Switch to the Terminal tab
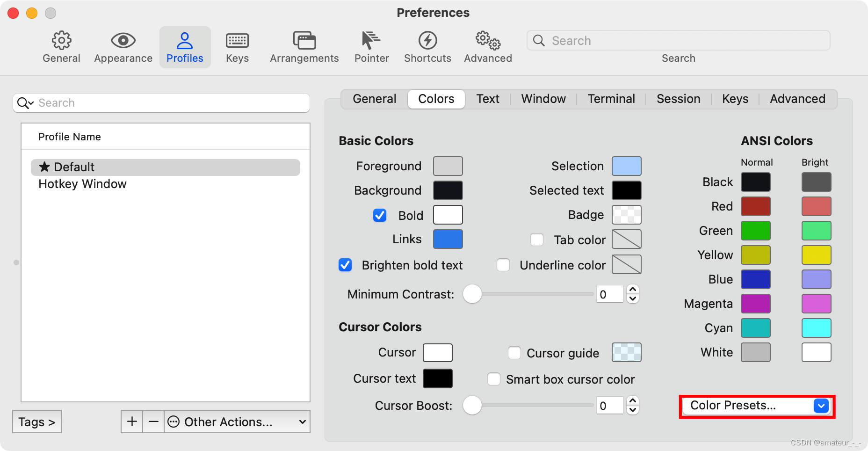This screenshot has width=868, height=451. click(611, 99)
